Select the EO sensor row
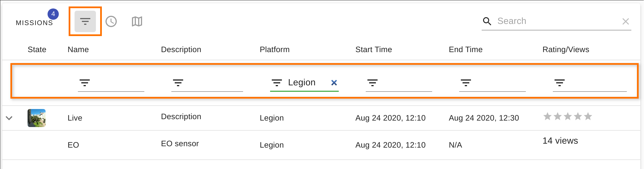Viewport: 644px width, 169px height. (x=180, y=144)
